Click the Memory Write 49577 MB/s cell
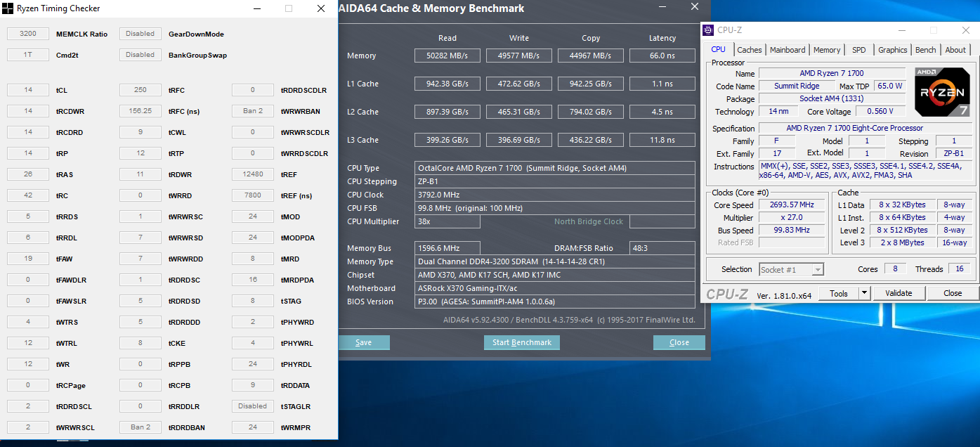 point(519,56)
